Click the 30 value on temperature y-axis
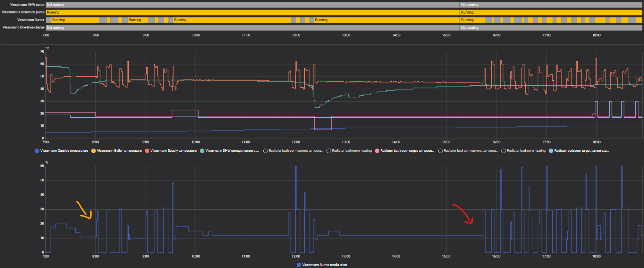 click(x=42, y=101)
